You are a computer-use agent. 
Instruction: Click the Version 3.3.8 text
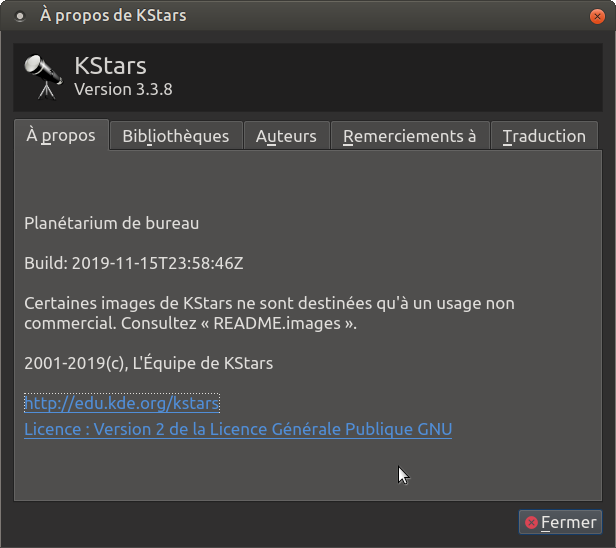point(123,90)
